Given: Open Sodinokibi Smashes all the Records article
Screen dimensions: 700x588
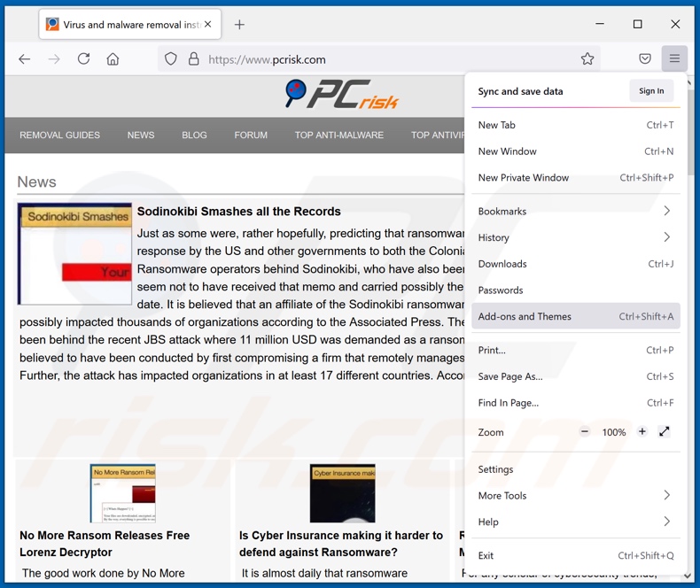Looking at the screenshot, I should click(x=238, y=212).
